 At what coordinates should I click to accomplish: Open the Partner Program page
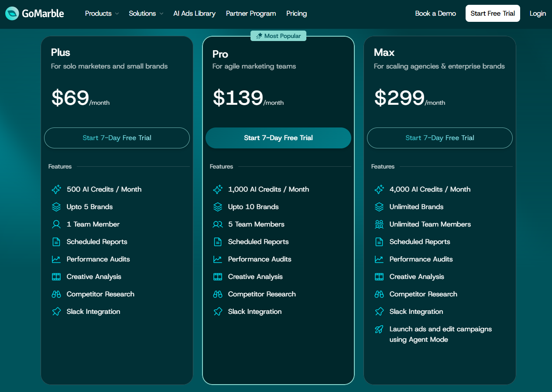(251, 14)
